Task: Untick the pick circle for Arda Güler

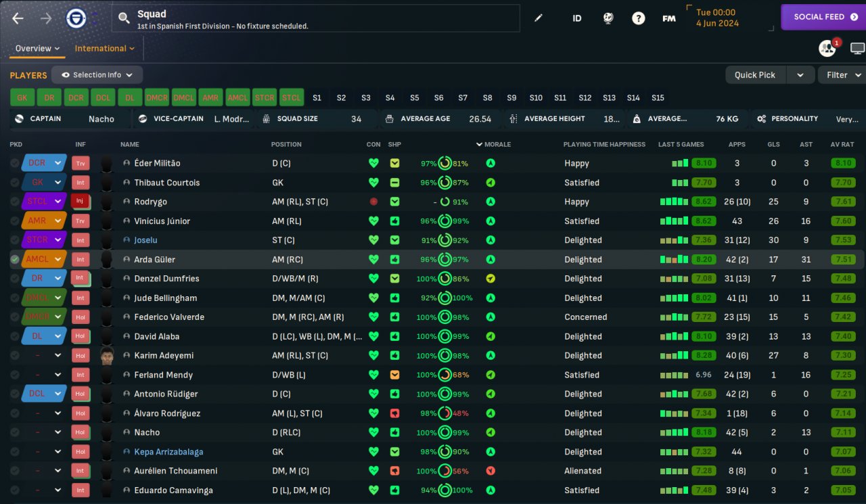Action: 15,259
